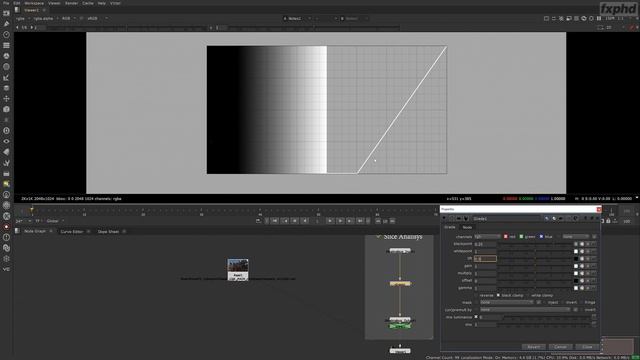Open the Transform nodes move icon

click(6, 98)
